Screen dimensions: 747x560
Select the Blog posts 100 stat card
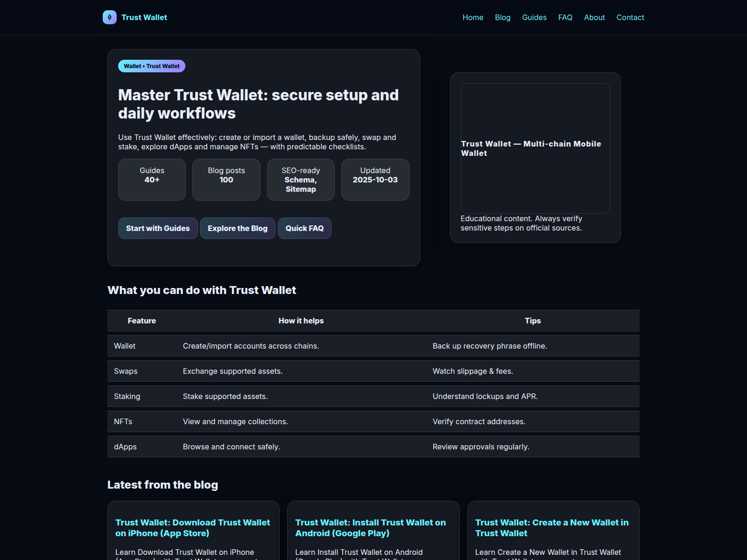[226, 180]
